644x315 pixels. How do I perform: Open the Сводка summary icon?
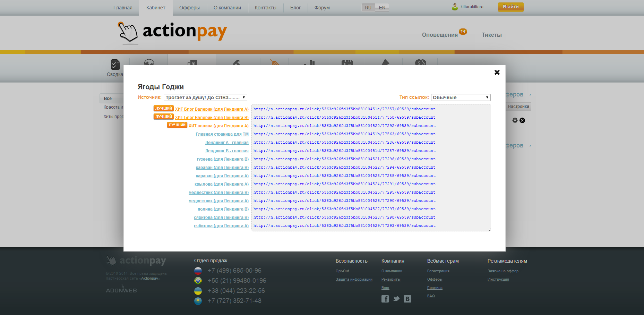coord(115,65)
